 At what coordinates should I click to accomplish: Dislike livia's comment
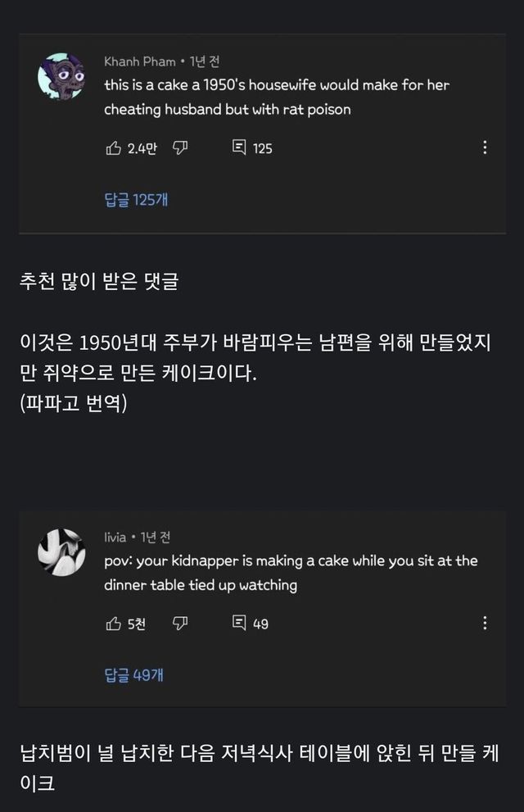(x=179, y=624)
